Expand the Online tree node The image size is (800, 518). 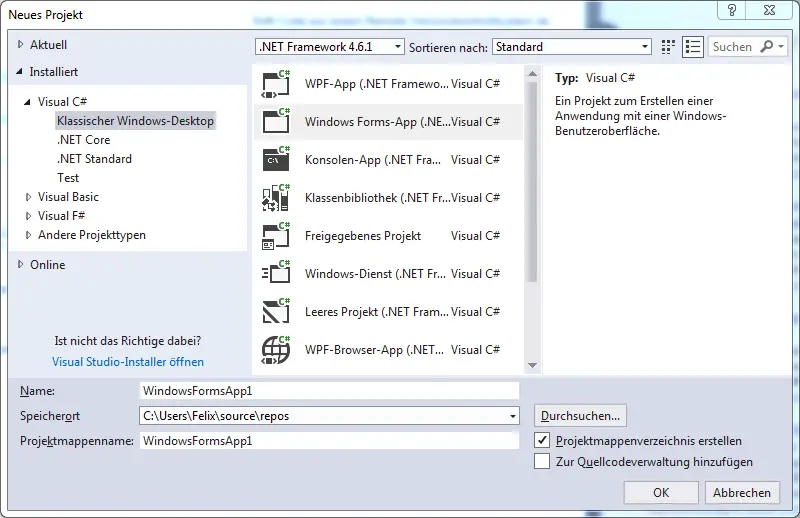tap(20, 264)
